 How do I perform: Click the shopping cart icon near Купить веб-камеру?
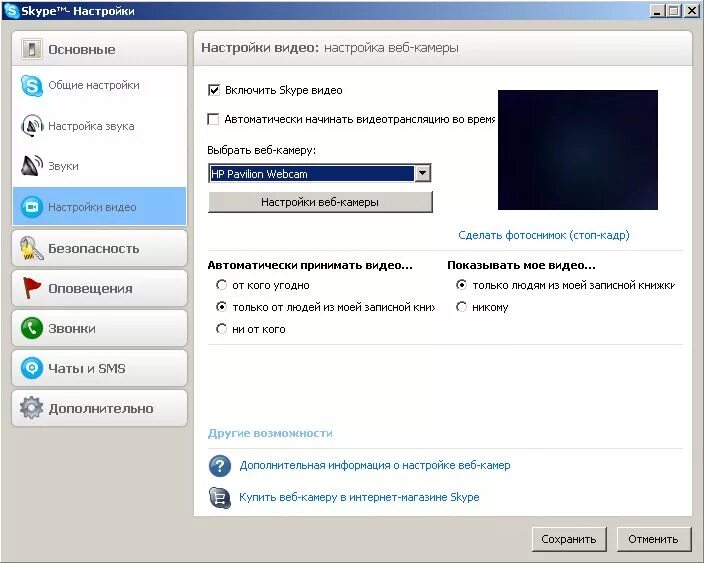point(220,497)
